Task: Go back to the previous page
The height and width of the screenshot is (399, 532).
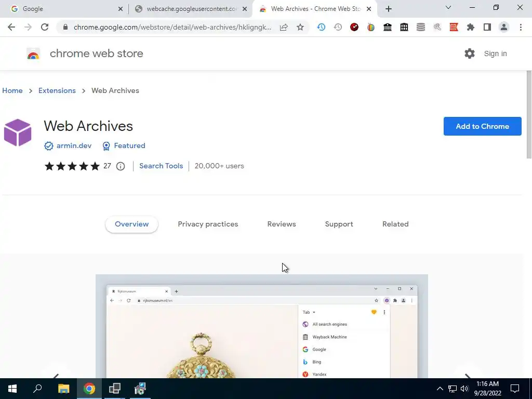Action: (x=11, y=27)
